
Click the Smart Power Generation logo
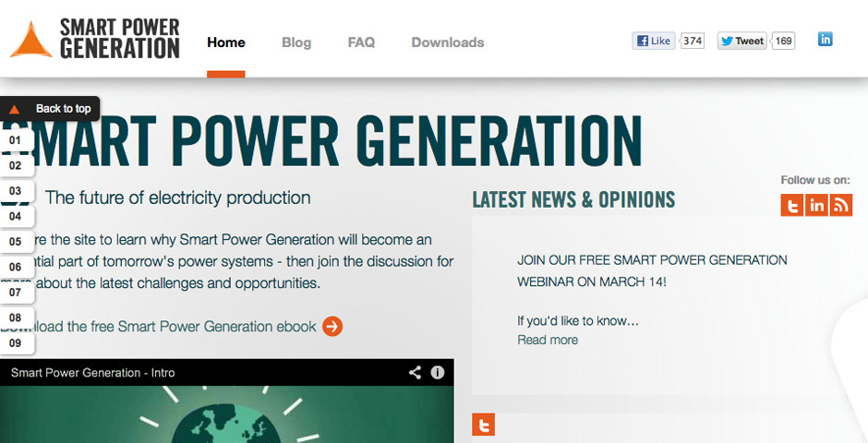[x=95, y=39]
